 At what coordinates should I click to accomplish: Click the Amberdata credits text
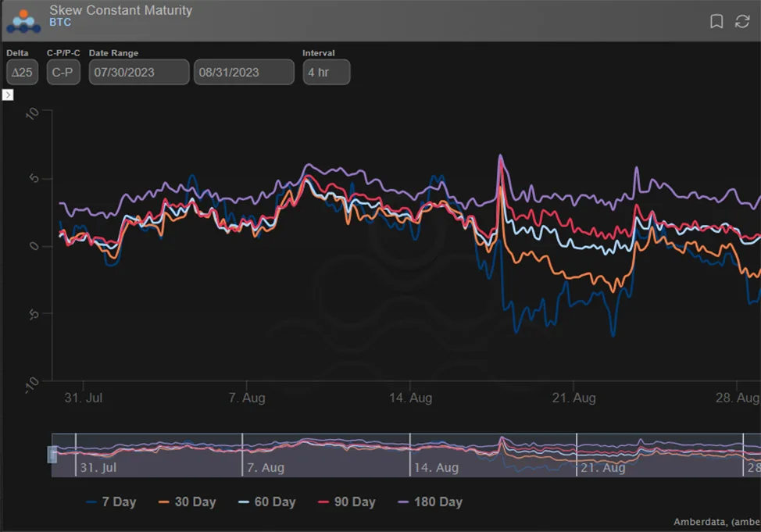click(716, 522)
